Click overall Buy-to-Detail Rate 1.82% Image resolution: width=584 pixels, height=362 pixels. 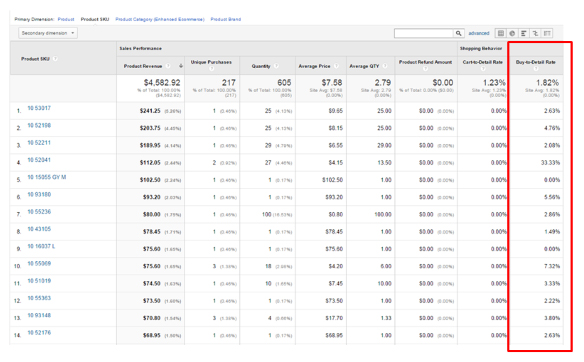coord(548,82)
